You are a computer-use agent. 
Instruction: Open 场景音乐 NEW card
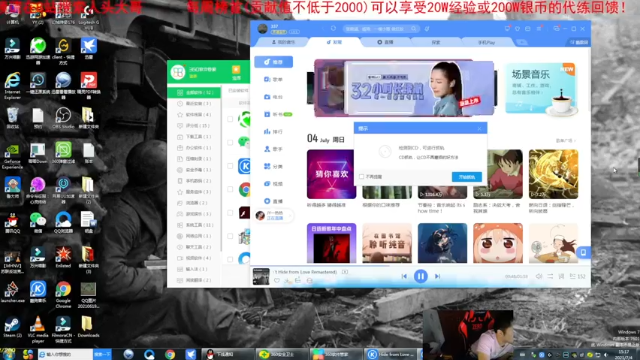tap(541, 88)
